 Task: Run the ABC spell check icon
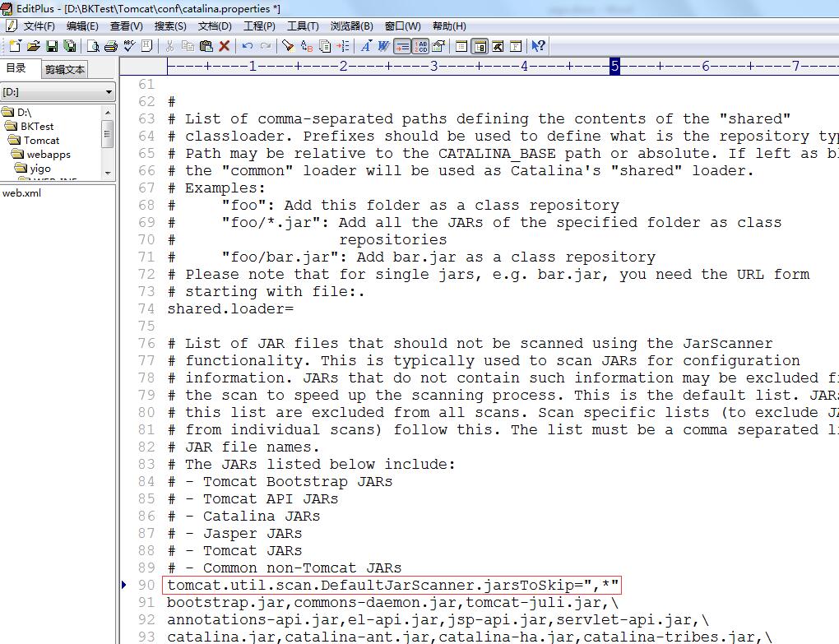click(x=129, y=46)
